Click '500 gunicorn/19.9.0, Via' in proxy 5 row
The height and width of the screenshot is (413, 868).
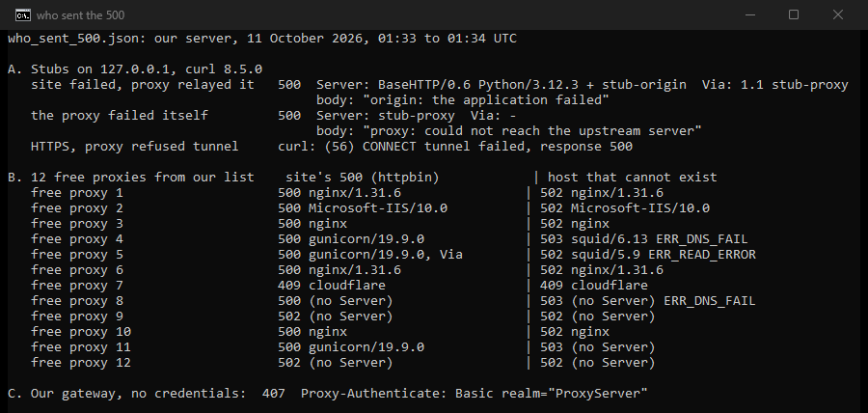tap(370, 255)
